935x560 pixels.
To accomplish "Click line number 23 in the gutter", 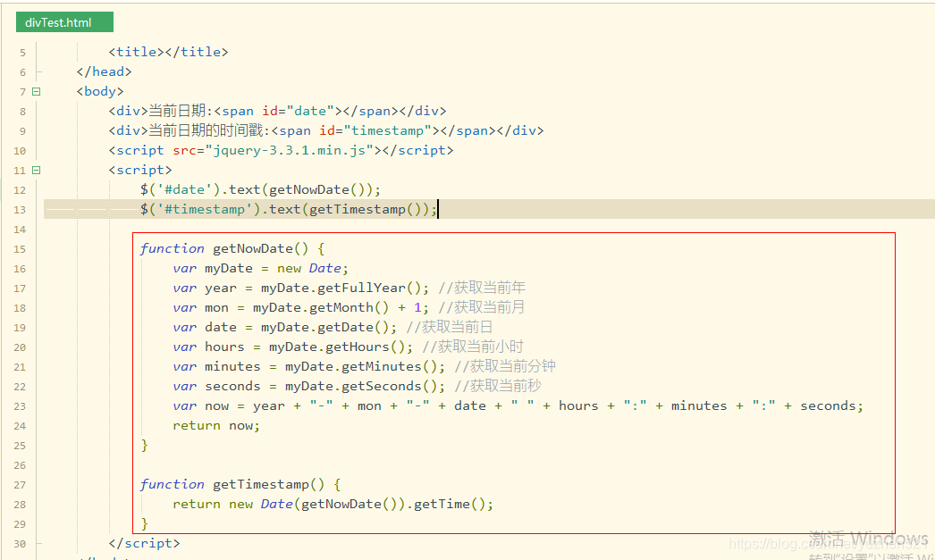I will [20, 407].
